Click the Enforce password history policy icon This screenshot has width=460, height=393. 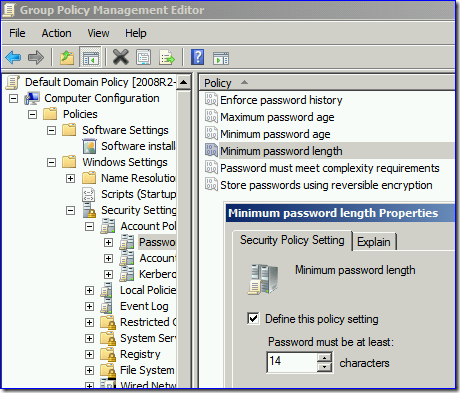211,99
